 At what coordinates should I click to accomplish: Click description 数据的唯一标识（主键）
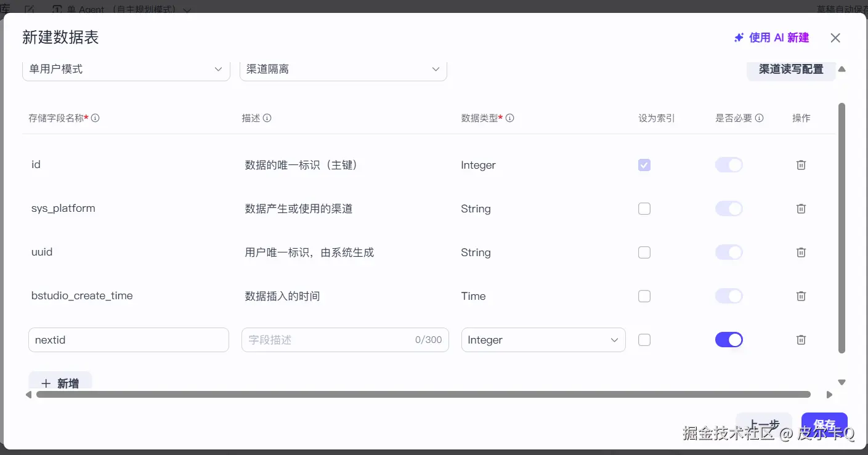(x=302, y=165)
